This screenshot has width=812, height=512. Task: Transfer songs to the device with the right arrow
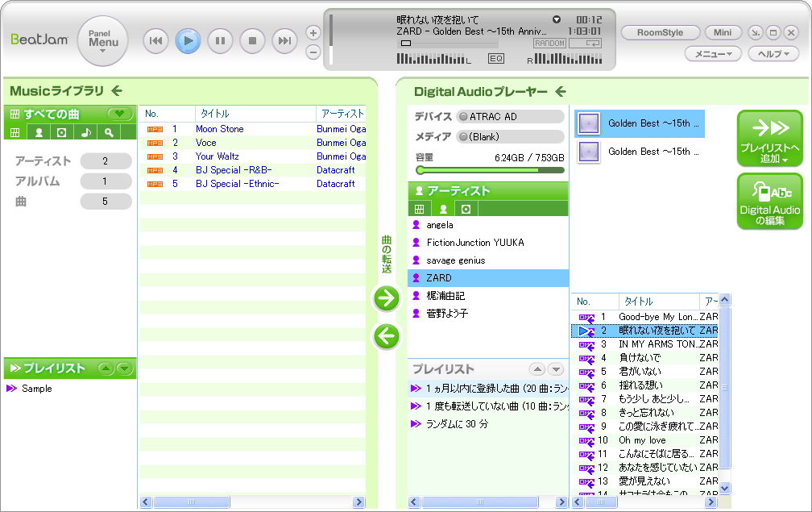click(x=387, y=298)
